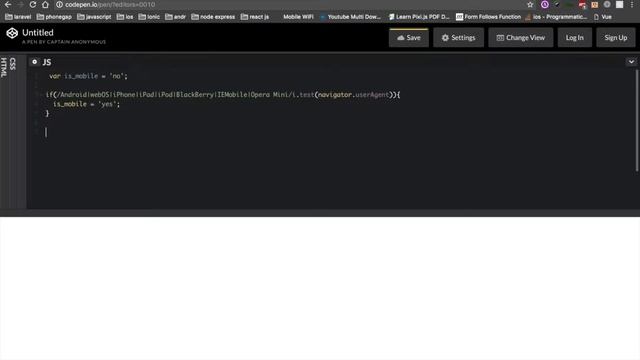Expand the JS editor dropdown chevron
Viewport: 640px width, 360px height.
(x=631, y=62)
